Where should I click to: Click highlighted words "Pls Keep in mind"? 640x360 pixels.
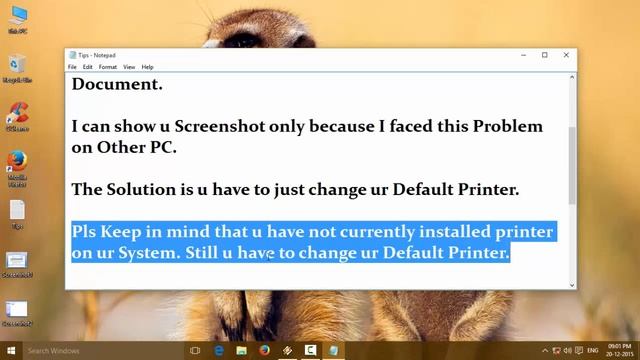(141, 232)
